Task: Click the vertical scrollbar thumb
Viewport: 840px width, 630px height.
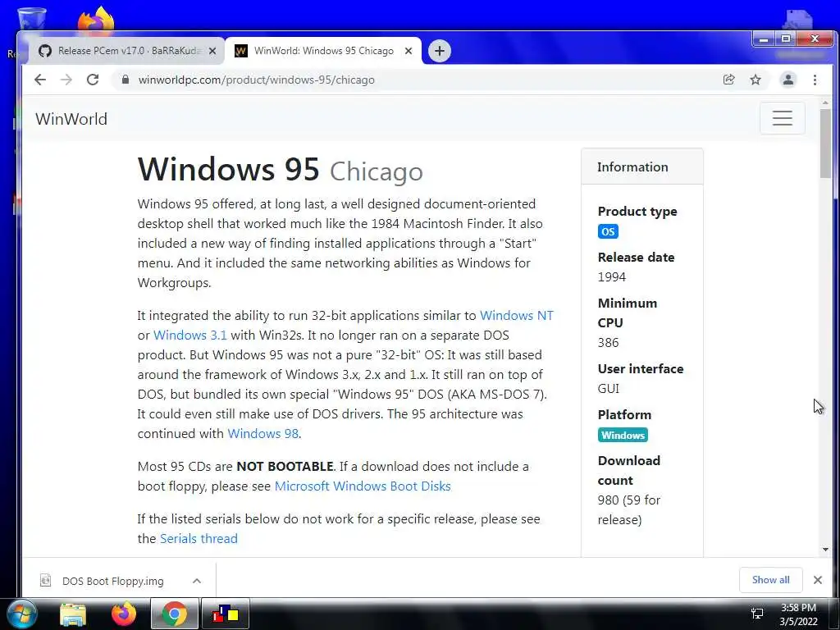Action: (x=825, y=144)
